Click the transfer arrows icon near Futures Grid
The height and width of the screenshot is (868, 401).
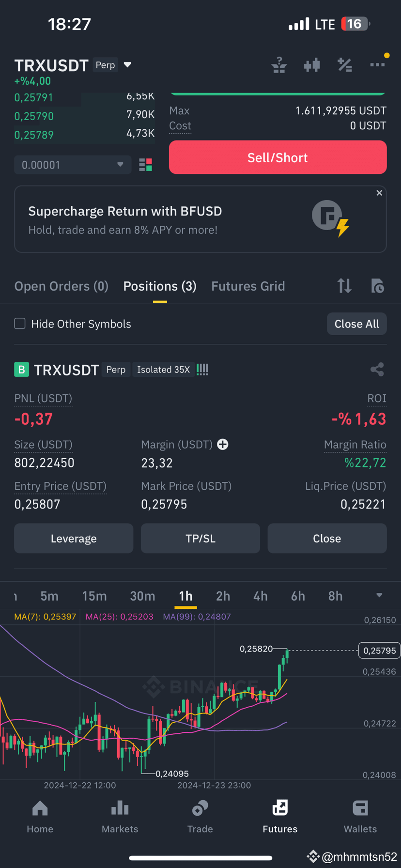point(344,286)
